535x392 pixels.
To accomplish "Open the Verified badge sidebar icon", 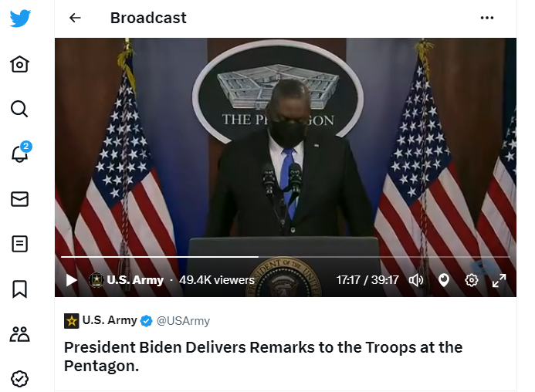I will 19,379.
